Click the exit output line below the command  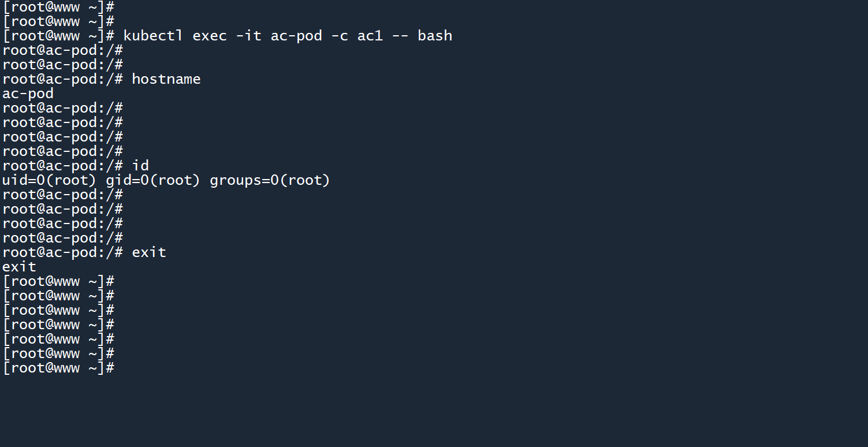coord(19,267)
